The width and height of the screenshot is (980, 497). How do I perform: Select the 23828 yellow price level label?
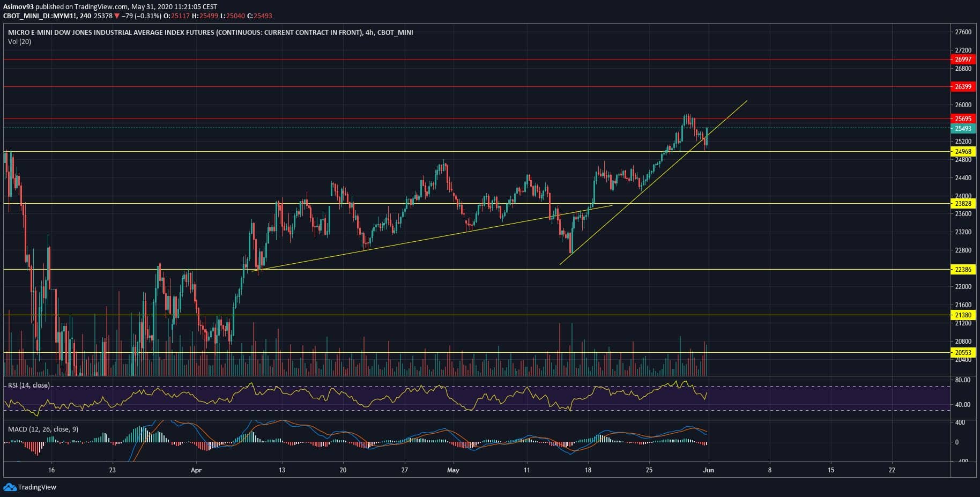click(963, 204)
